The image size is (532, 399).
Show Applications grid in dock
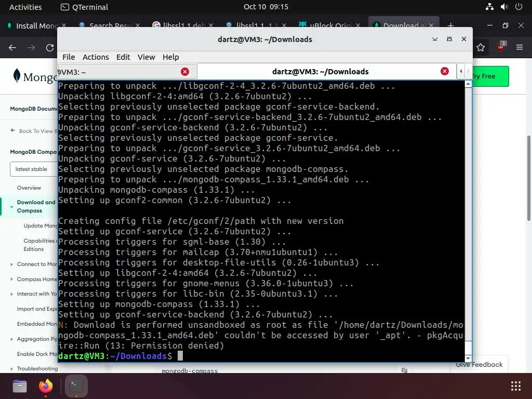(x=516, y=386)
